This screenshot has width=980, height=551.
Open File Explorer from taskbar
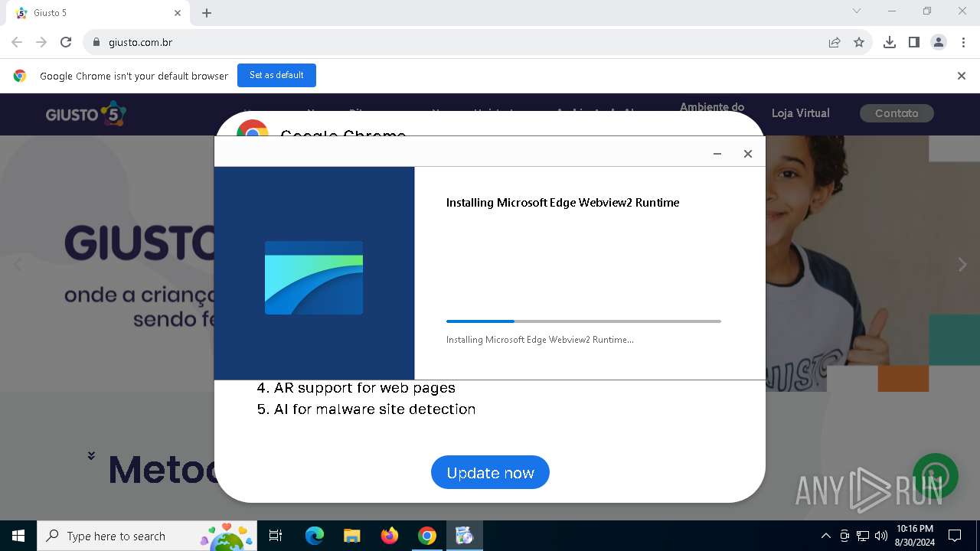coord(351,536)
